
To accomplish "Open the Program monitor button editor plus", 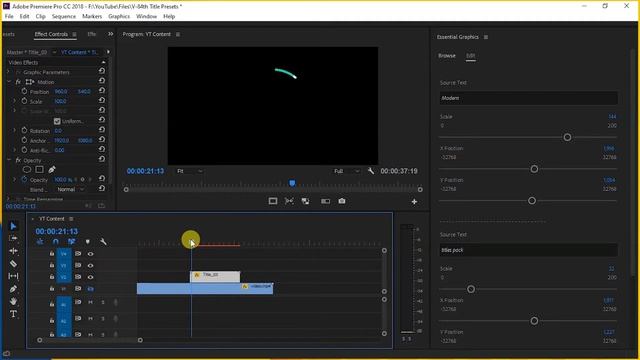I will [x=414, y=202].
